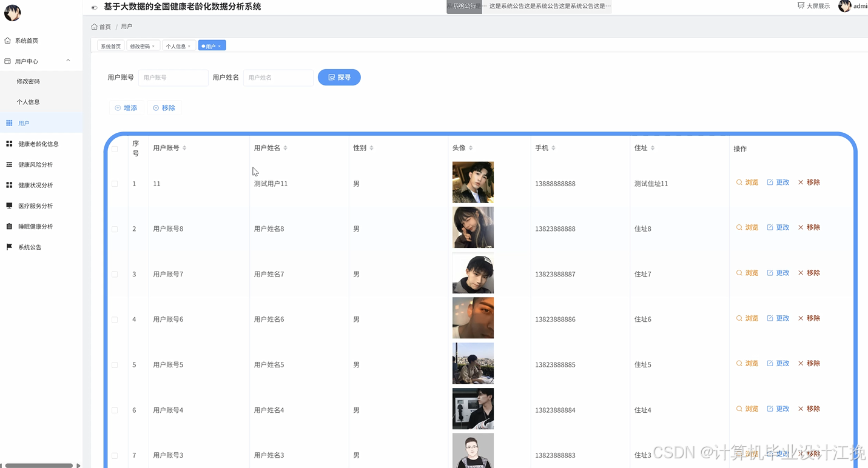Click 首页 breadcrumb link

pyautogui.click(x=105, y=27)
